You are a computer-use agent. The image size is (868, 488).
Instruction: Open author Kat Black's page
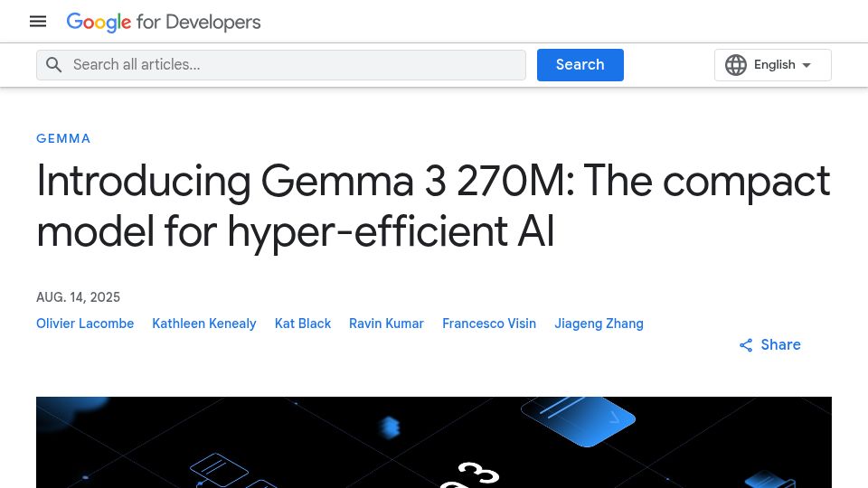point(303,324)
